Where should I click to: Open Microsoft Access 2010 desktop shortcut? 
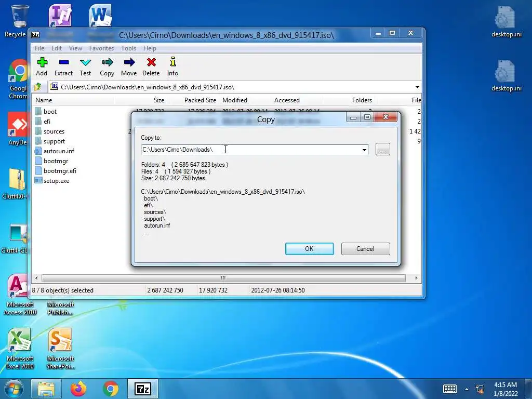tap(20, 295)
